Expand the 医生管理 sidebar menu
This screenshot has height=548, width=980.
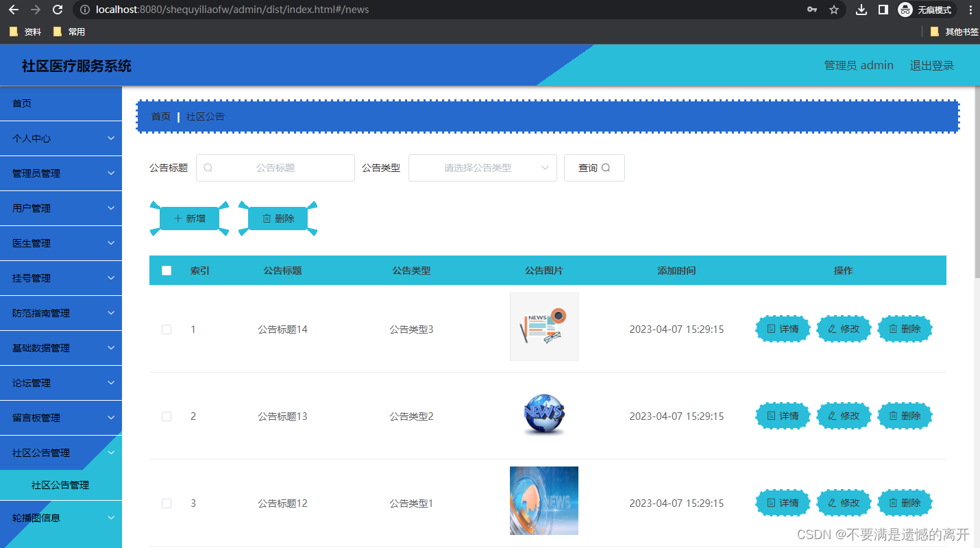pos(61,242)
